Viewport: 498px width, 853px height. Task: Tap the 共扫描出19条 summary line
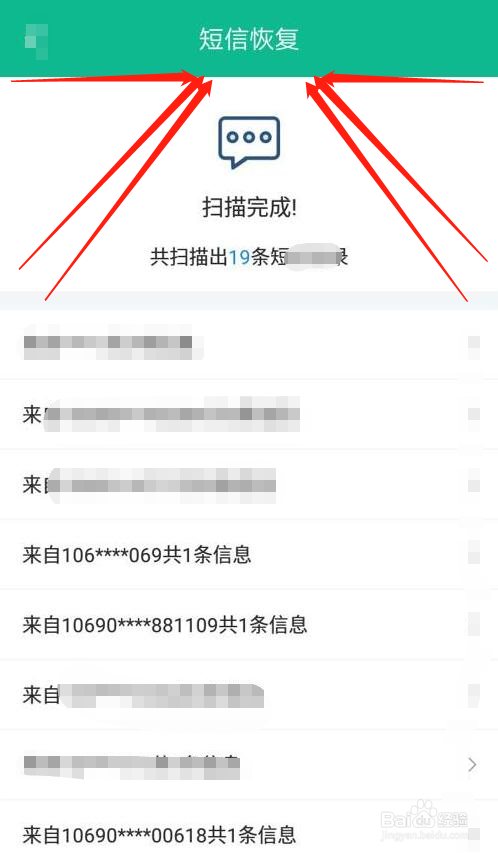tap(249, 257)
